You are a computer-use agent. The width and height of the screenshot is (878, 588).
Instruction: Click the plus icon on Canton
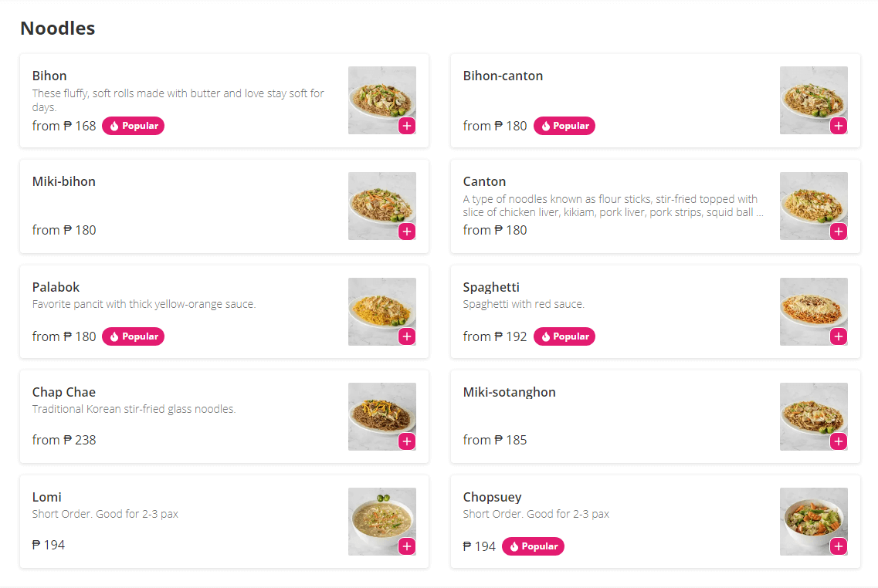click(x=839, y=231)
